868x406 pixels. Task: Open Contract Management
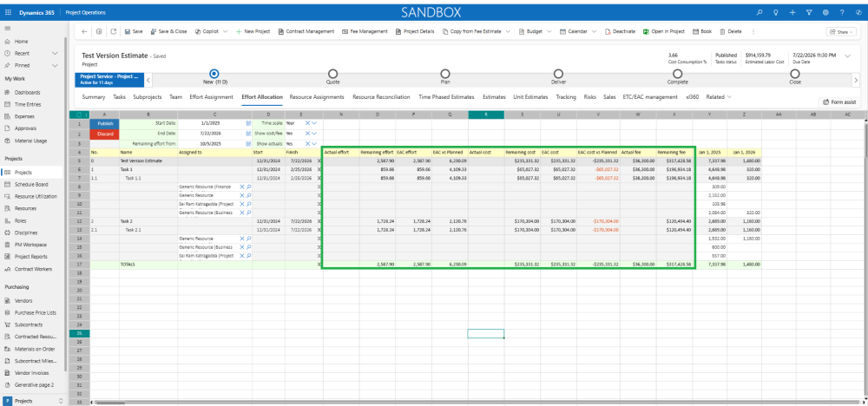click(x=306, y=31)
